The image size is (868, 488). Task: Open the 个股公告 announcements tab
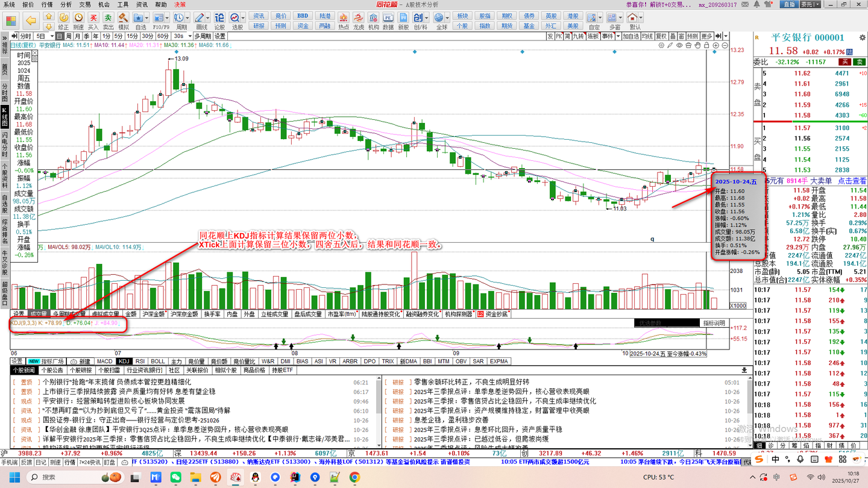tap(53, 370)
